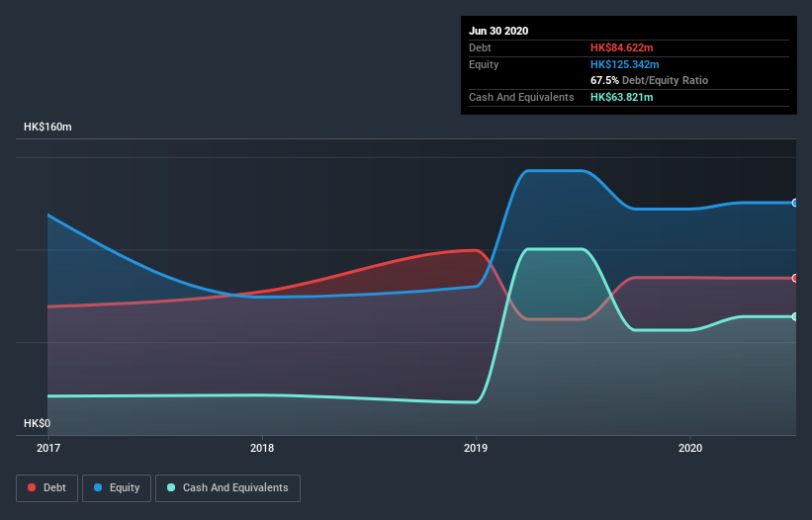The image size is (812, 520).
Task: Click the HK$84.622m debt value
Action: (x=621, y=47)
